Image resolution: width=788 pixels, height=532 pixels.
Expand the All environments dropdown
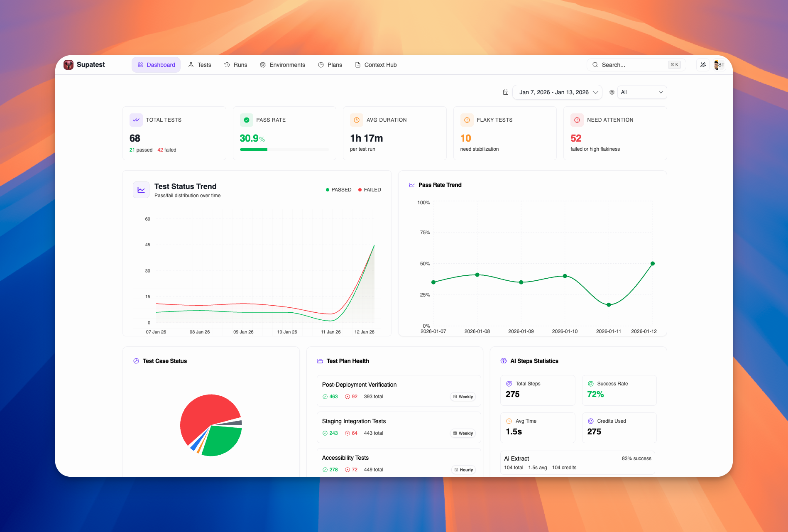(642, 92)
